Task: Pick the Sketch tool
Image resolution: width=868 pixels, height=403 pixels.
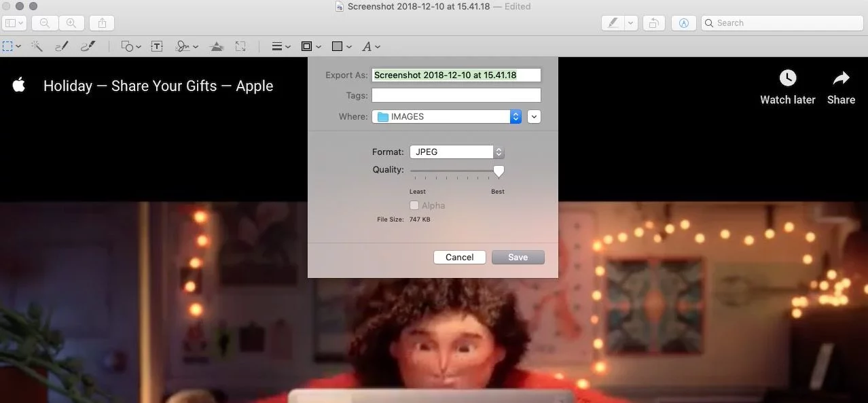Action: pos(61,46)
